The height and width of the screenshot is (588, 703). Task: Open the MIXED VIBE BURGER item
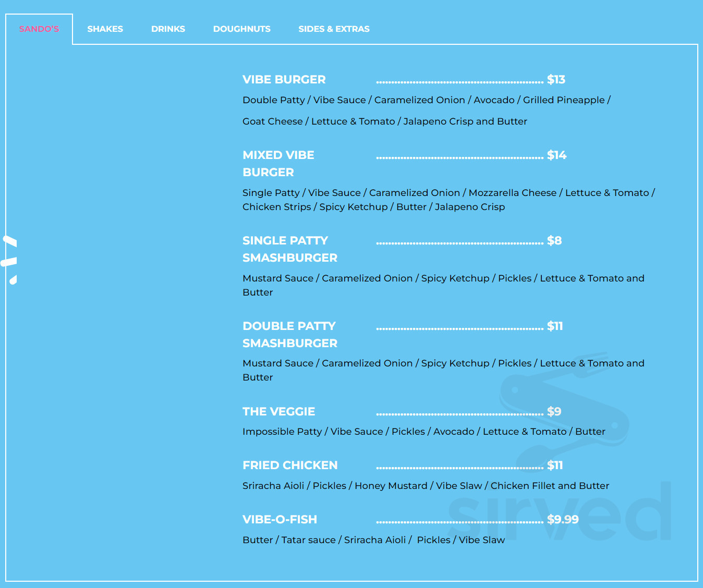(x=278, y=163)
